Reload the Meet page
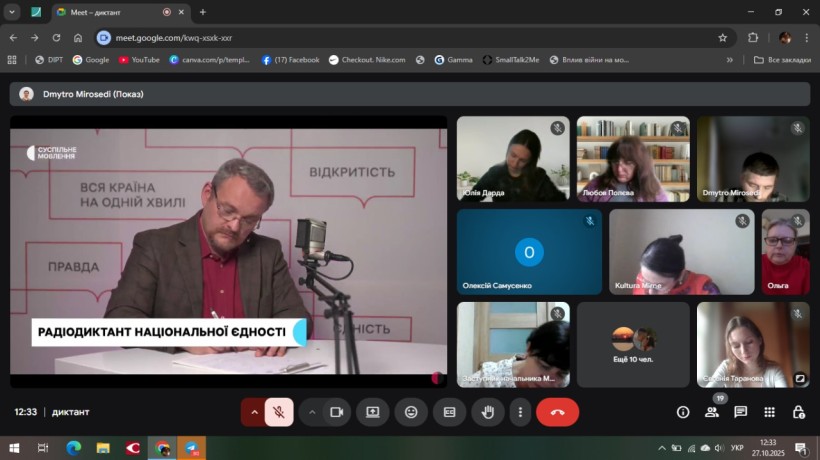The width and height of the screenshot is (820, 460). click(56, 38)
